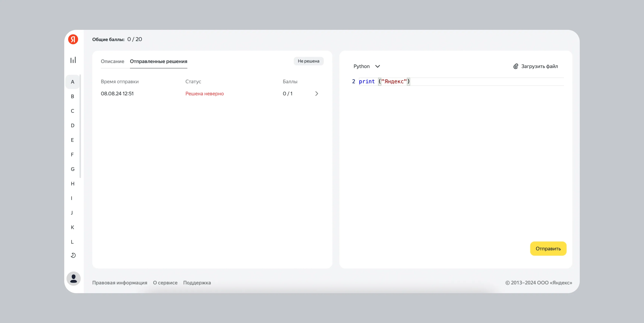Switch to the Описание tab
Viewport: 644px width, 323px height.
[112, 61]
